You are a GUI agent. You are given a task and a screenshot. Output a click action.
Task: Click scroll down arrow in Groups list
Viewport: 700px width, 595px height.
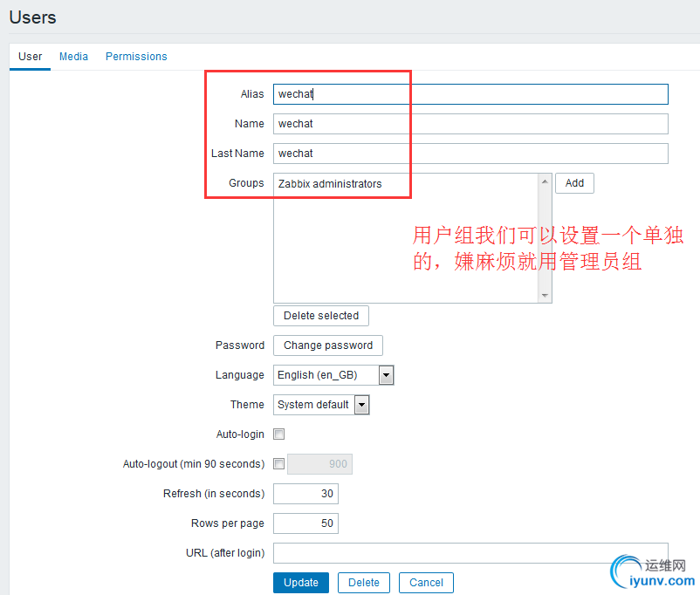click(x=545, y=296)
